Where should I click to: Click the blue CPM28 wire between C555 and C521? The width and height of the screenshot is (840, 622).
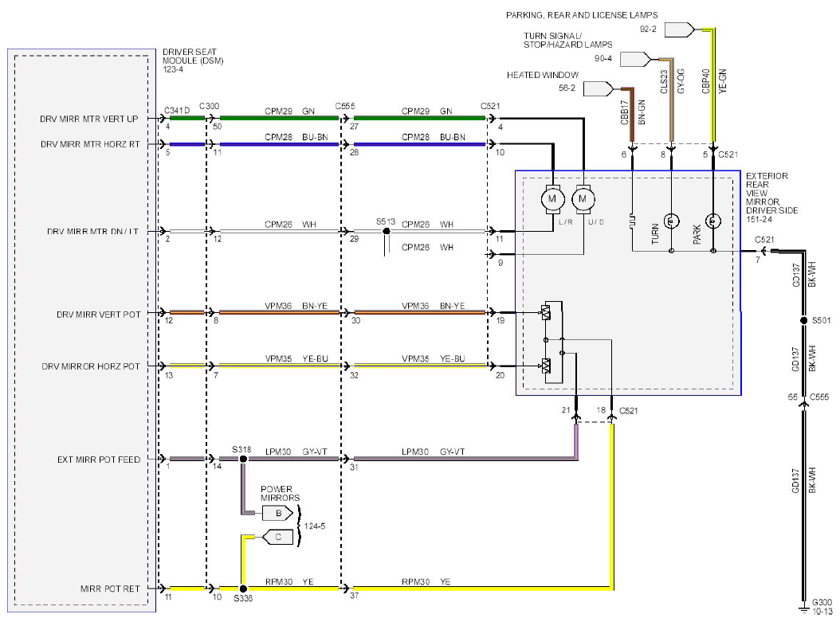click(419, 144)
